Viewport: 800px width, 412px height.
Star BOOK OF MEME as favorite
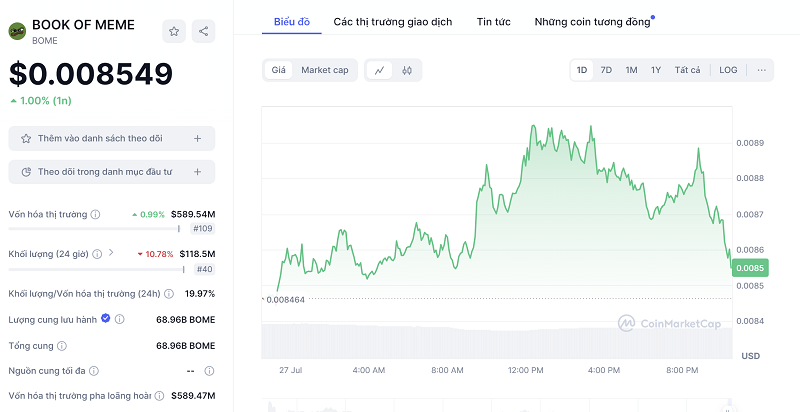(x=174, y=32)
